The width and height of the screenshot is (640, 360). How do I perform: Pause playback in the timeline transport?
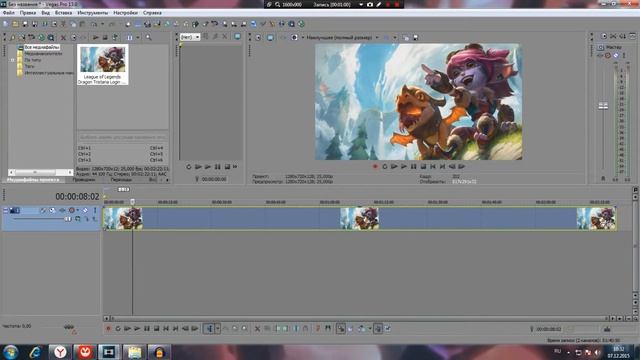click(x=147, y=329)
